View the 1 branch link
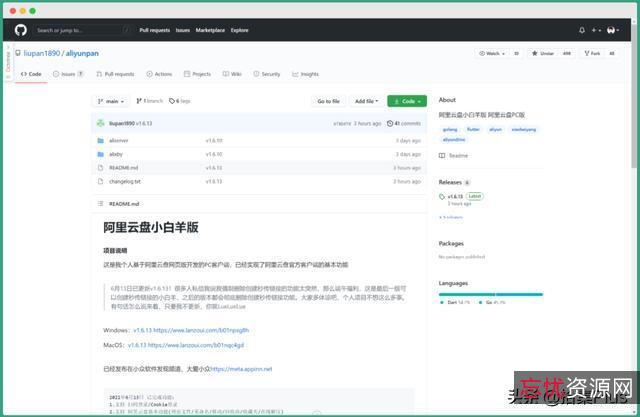Viewport: 640px width, 417px height. coord(149,101)
